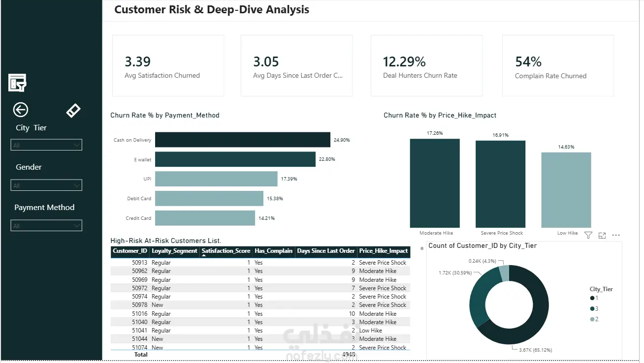644x363 pixels.
Task: Select the table row for customer 50913
Action: click(x=260, y=263)
